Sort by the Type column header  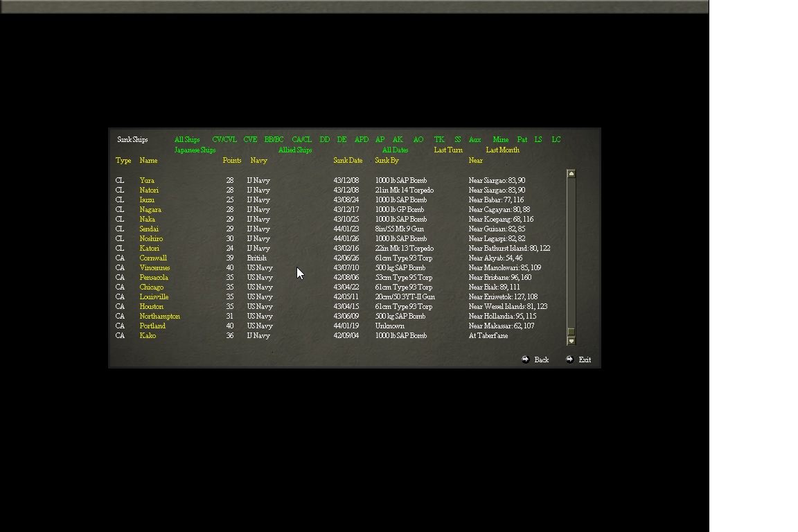tap(123, 161)
